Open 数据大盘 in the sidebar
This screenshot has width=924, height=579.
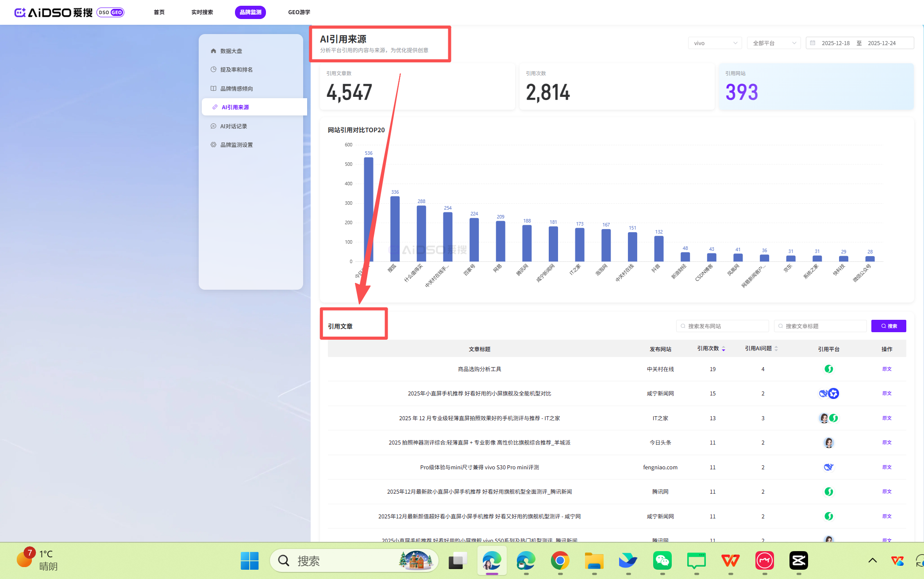[x=231, y=51]
